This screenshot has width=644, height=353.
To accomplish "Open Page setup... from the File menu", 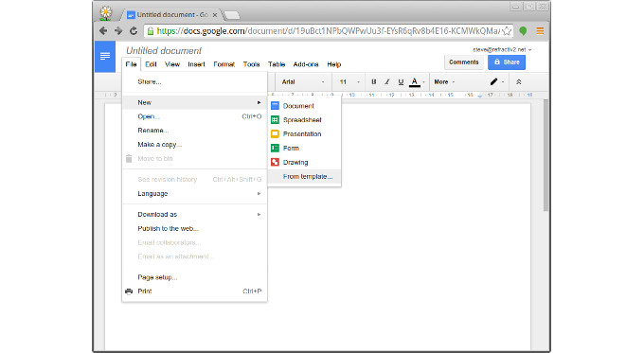I will pos(195,277).
